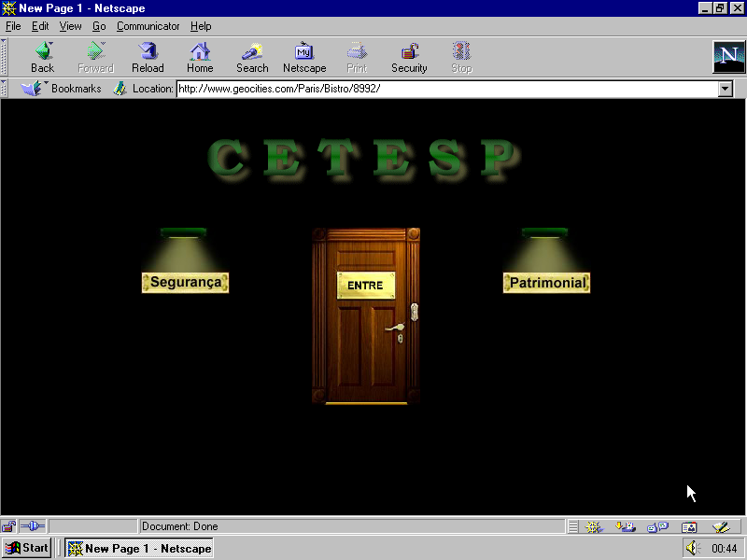
Task: Click the Back navigation button
Action: [42, 57]
